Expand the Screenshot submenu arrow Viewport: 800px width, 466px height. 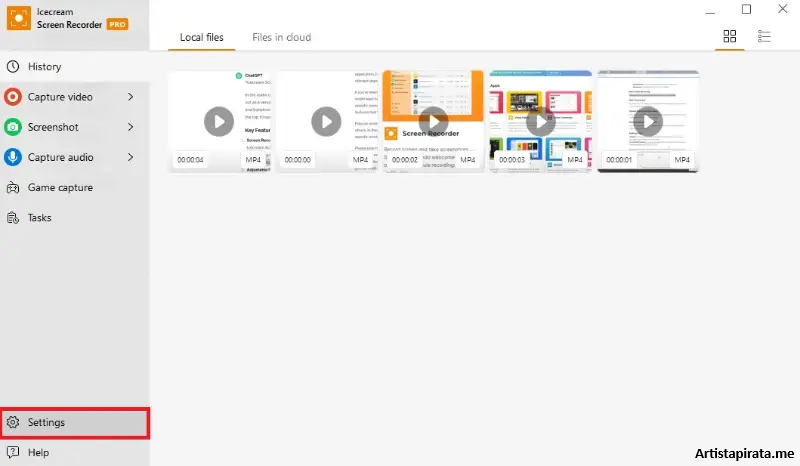[x=131, y=127]
